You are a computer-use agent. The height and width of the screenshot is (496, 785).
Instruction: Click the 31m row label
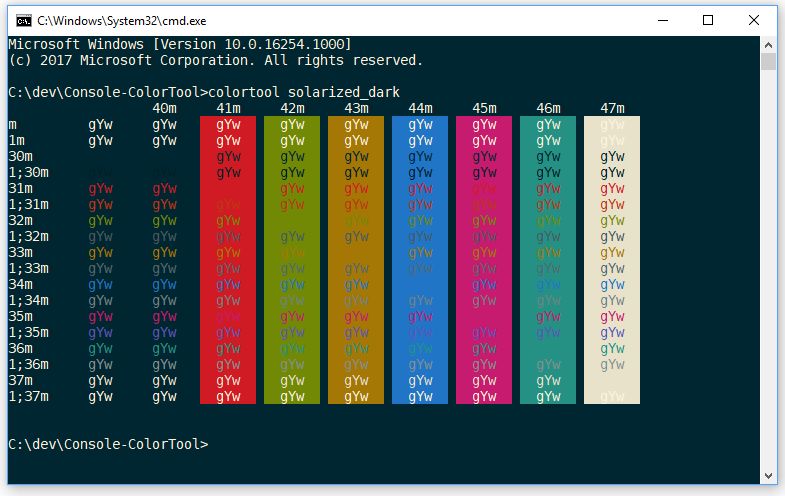pyautogui.click(x=21, y=188)
